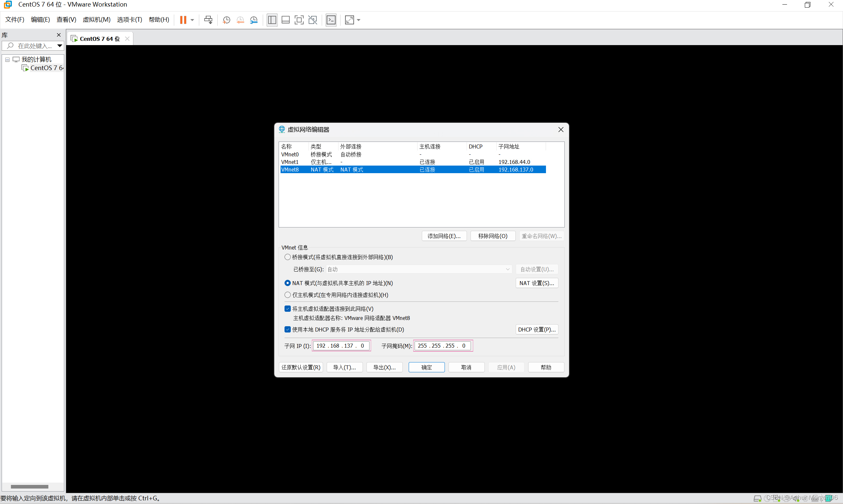Take a snapshot with the clock-plus icon
The width and height of the screenshot is (843, 504).
[x=226, y=20]
